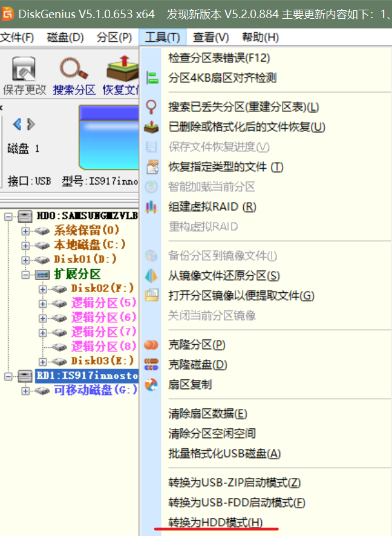Collapse the 扩展分区 tree node
This screenshot has width=392, height=536.
[x=25, y=275]
